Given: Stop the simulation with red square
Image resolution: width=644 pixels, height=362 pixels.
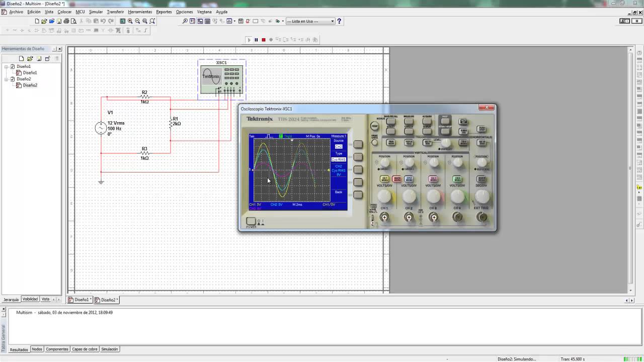Looking at the screenshot, I should pos(263,40).
